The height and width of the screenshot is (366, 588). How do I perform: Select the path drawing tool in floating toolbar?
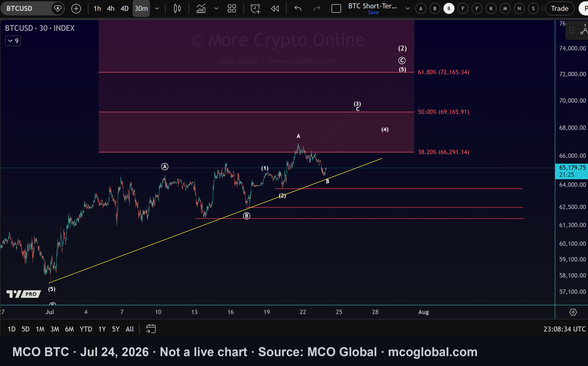click(x=584, y=31)
